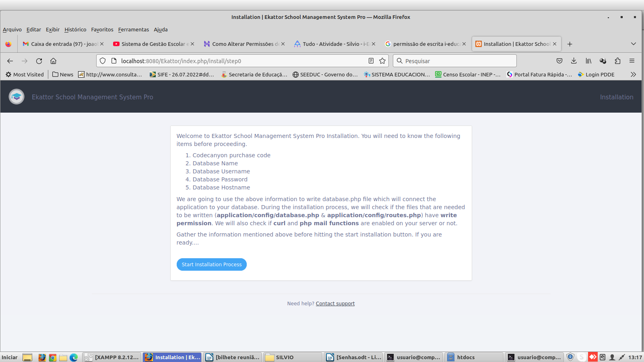Viewport: 644px width, 362px height.
Task: Open the tracking protection shield icon
Action: point(103,61)
